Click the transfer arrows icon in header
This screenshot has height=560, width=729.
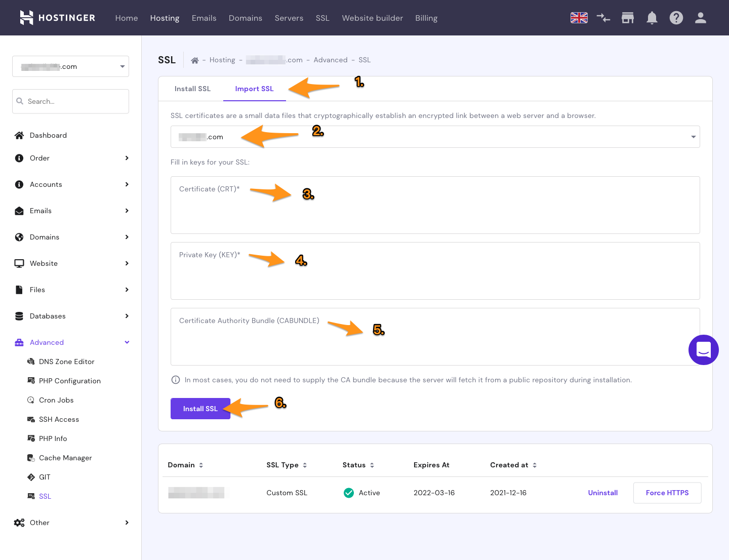point(603,18)
